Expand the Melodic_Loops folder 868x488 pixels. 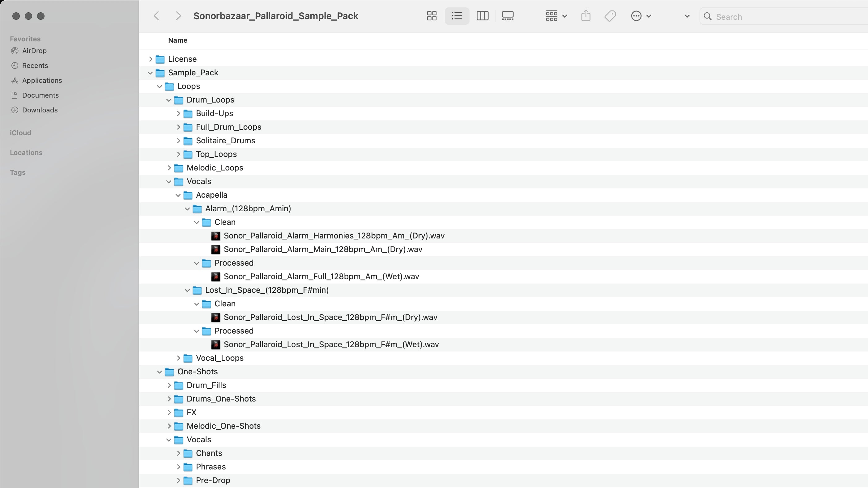tap(169, 168)
